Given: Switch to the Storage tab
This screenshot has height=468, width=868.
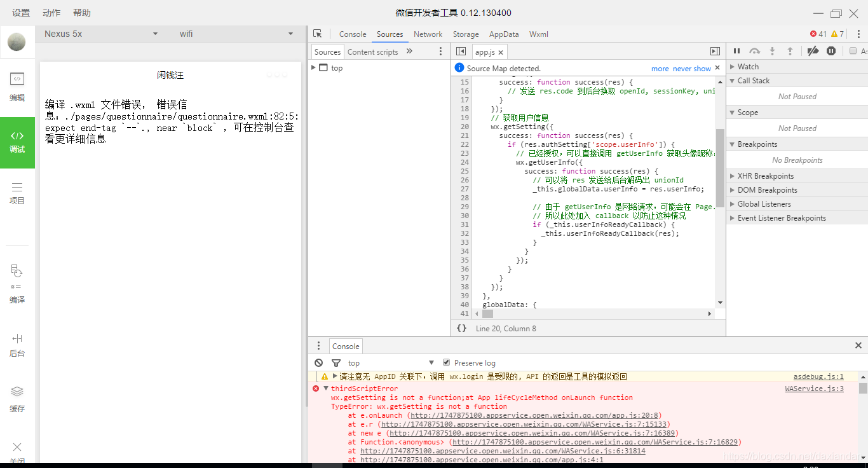Looking at the screenshot, I should (x=466, y=34).
